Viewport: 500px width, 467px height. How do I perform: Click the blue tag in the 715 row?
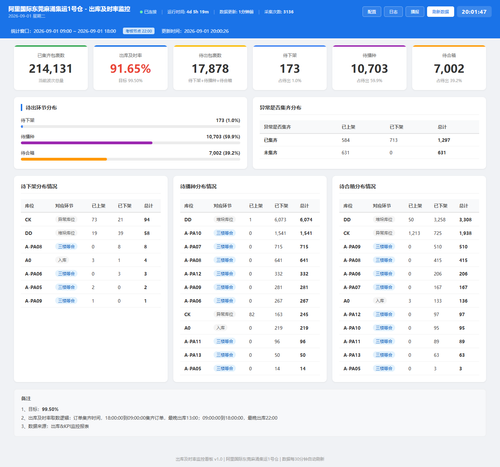click(x=225, y=247)
